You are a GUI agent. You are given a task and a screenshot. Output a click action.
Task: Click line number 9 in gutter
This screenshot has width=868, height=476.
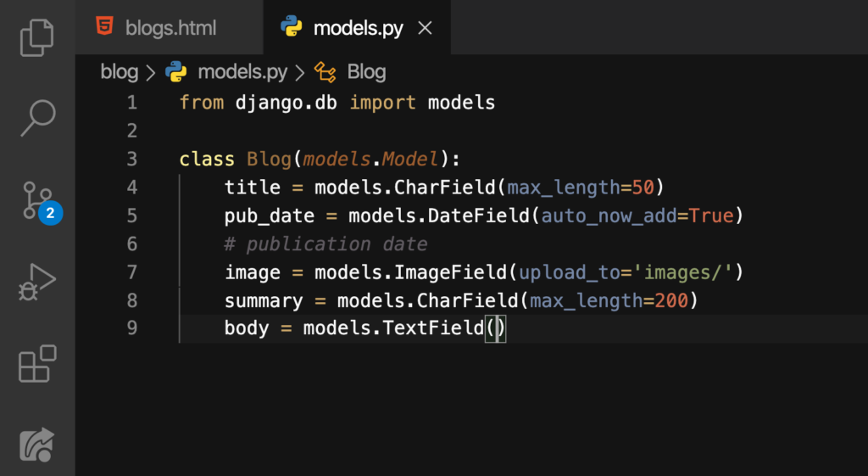pos(131,328)
